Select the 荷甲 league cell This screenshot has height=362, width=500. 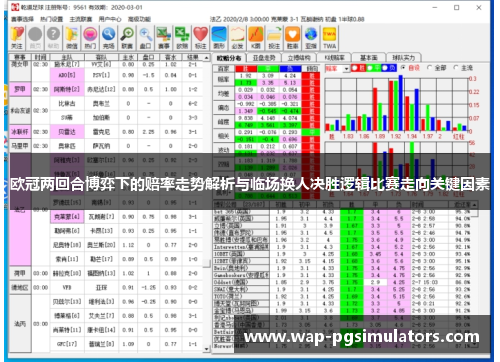(20, 273)
